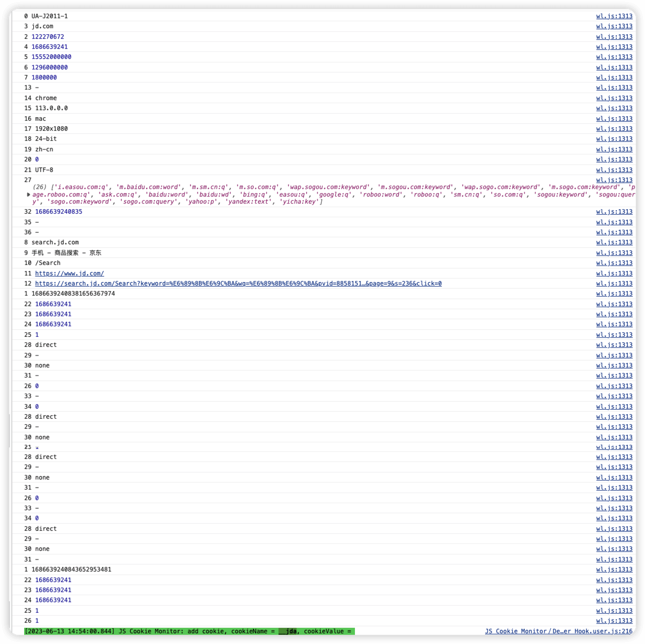
Task: Click source link on the /Search row
Action: click(614, 263)
